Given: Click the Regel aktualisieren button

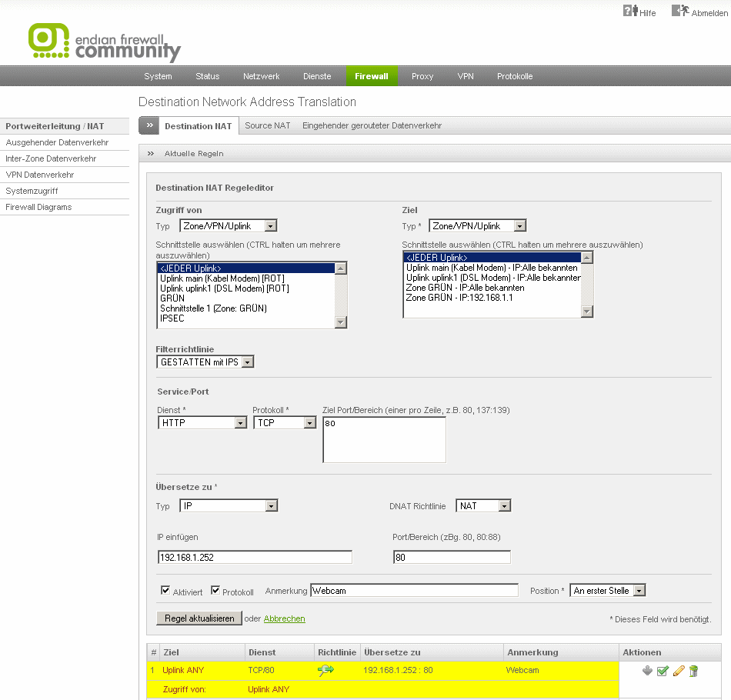Looking at the screenshot, I should [x=199, y=618].
